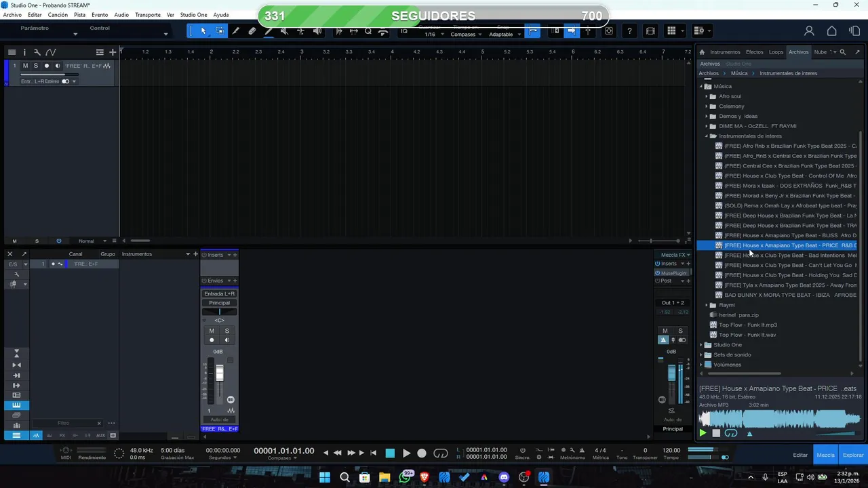This screenshot has height=488, width=868.
Task: Open track inspector 'i' icon
Action: coord(24,52)
